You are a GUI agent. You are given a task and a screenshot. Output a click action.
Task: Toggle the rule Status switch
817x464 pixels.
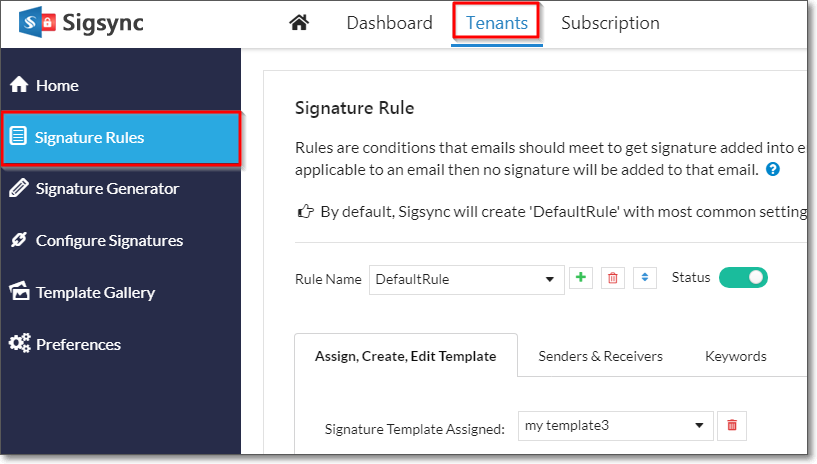[743, 278]
